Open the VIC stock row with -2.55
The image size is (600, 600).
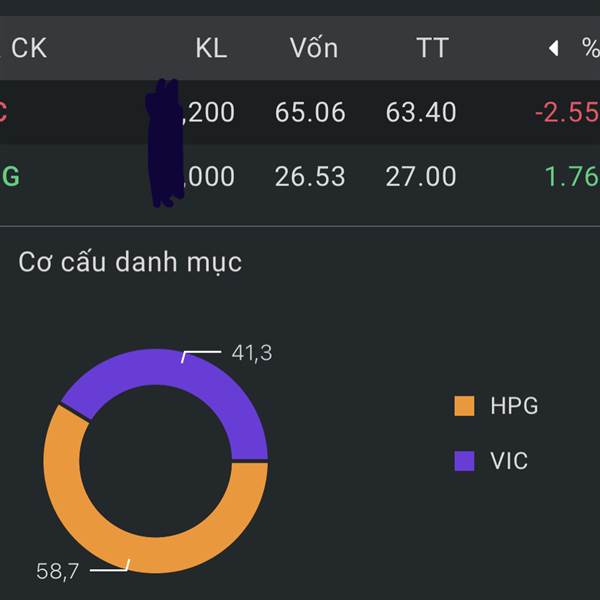pos(300,112)
